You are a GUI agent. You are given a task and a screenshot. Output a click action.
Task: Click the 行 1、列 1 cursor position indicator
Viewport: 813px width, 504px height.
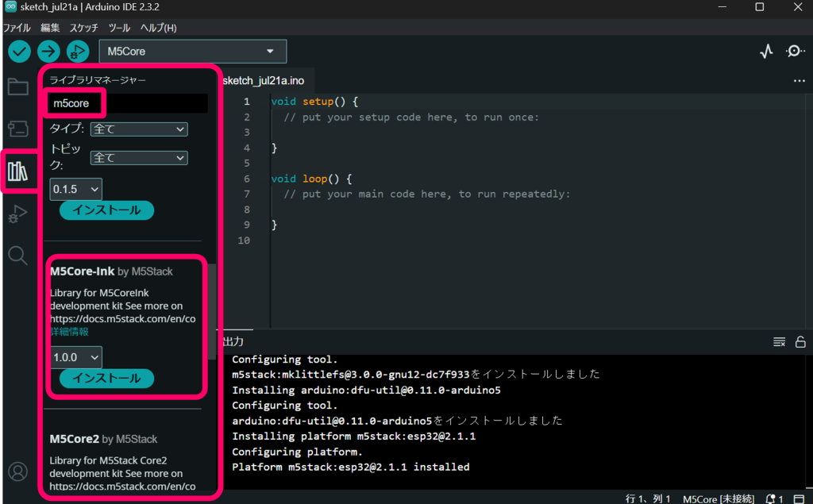click(x=648, y=498)
